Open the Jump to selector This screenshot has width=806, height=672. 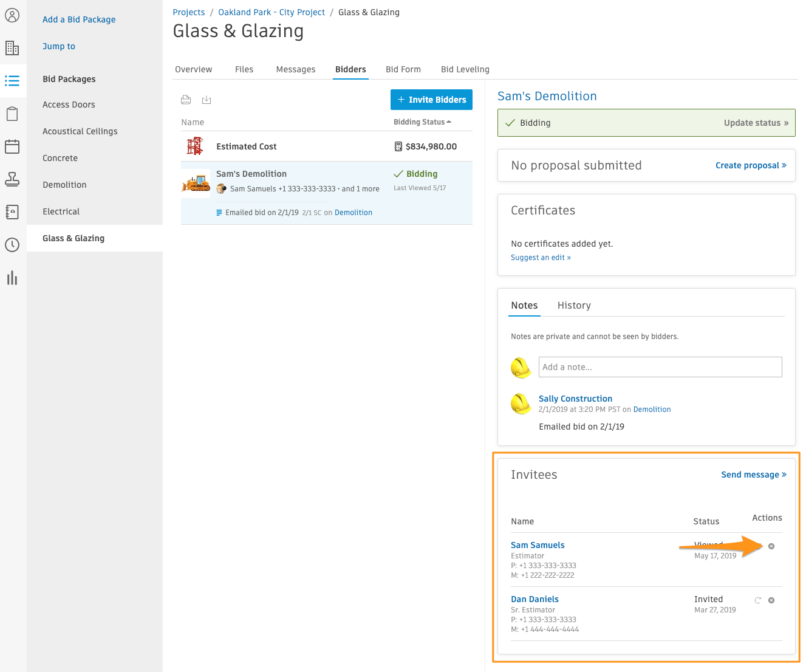click(x=59, y=46)
